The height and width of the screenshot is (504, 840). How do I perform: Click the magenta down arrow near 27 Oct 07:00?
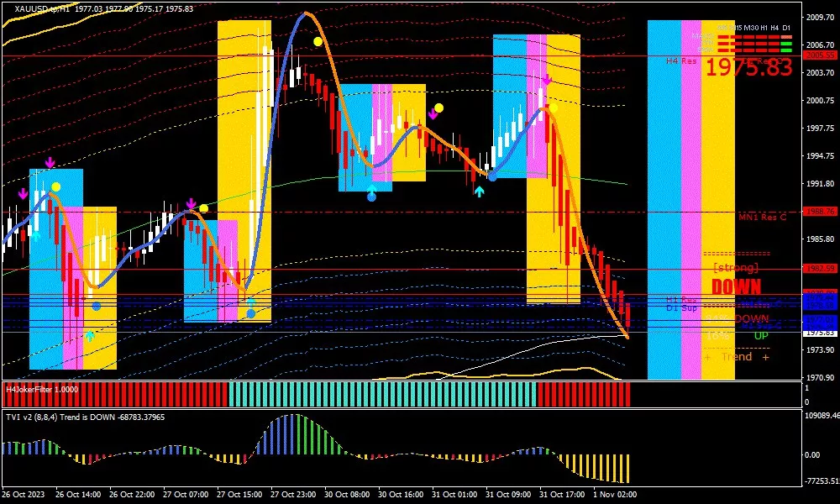coord(191,203)
